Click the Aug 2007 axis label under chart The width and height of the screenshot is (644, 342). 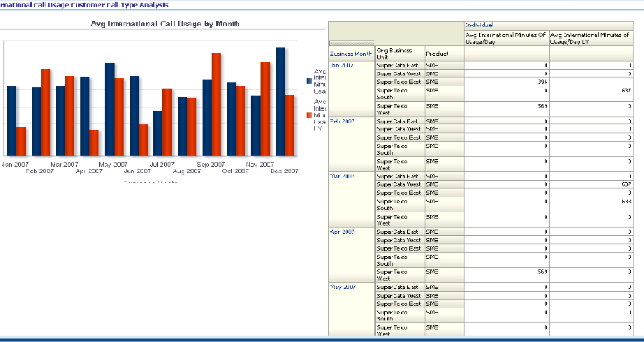click(x=186, y=171)
